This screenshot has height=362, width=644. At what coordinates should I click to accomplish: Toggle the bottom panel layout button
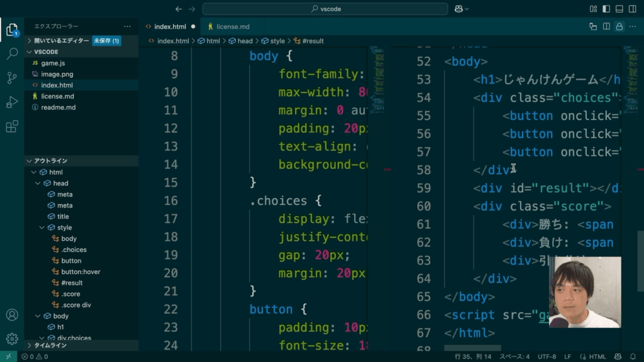[x=619, y=9]
